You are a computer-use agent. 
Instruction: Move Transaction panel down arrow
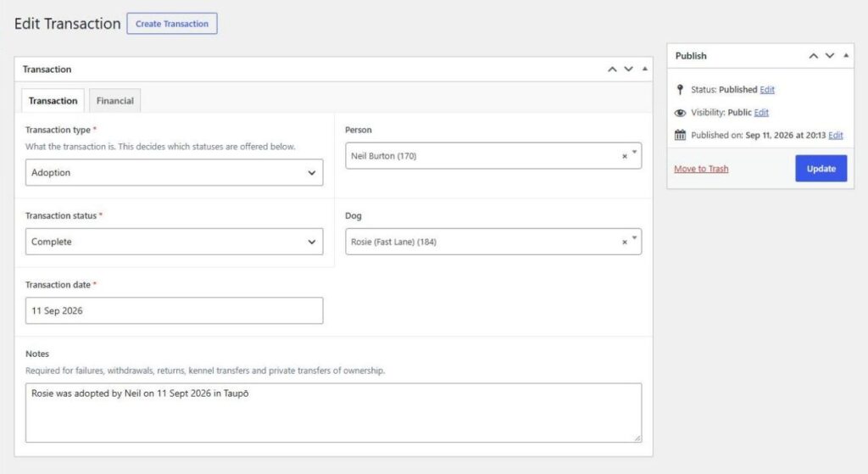[628, 70]
